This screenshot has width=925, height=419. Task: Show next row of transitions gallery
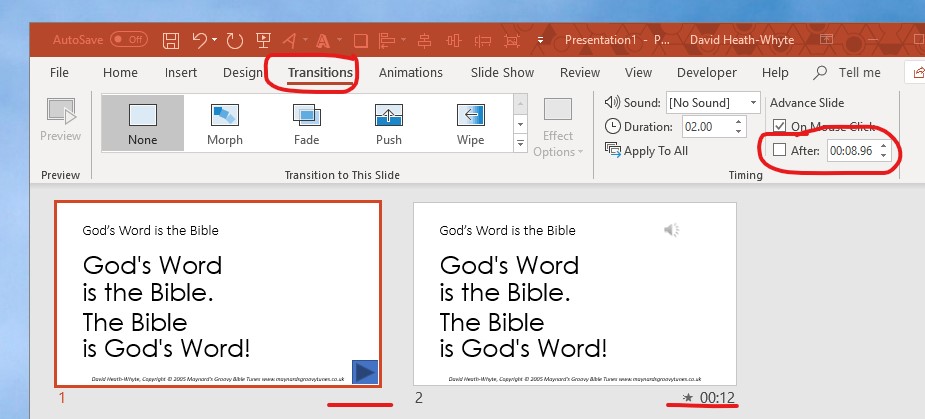[x=520, y=124]
